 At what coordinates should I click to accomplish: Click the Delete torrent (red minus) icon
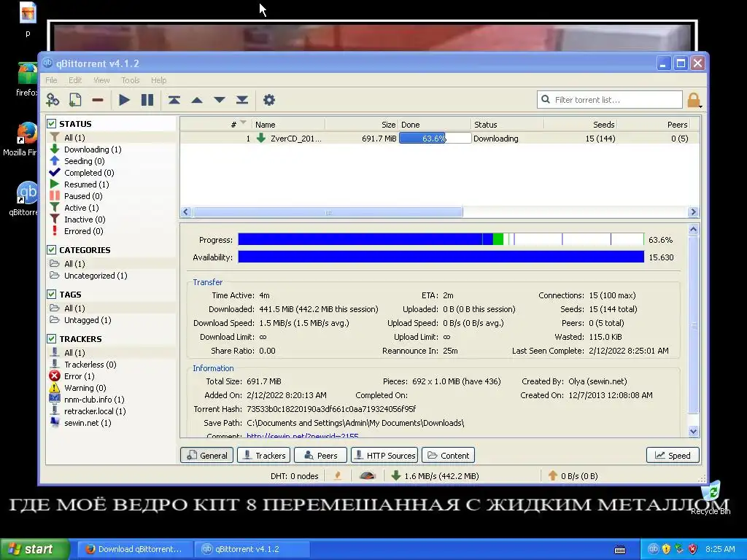pyautogui.click(x=98, y=100)
